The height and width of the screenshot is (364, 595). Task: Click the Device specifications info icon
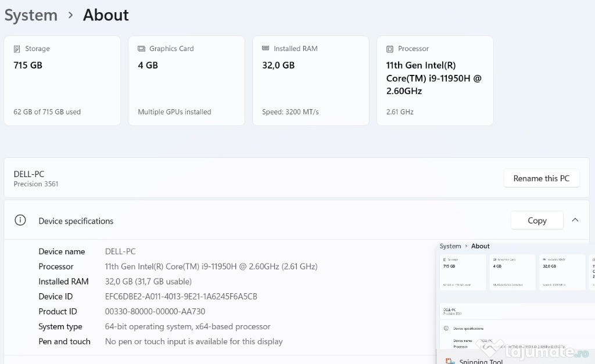(x=20, y=220)
